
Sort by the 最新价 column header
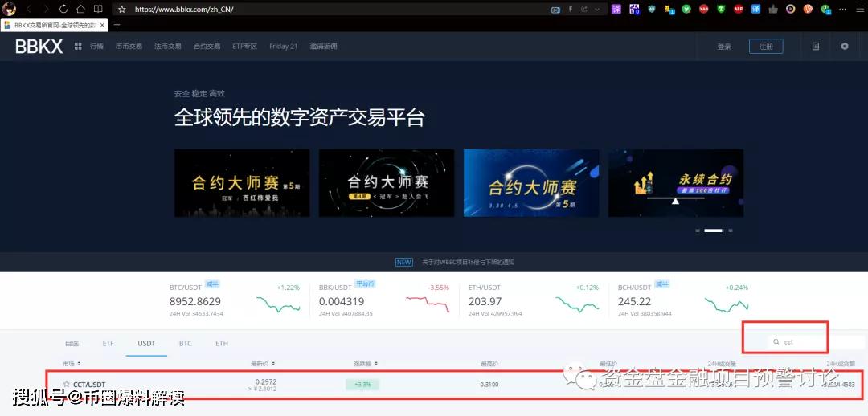coord(263,364)
